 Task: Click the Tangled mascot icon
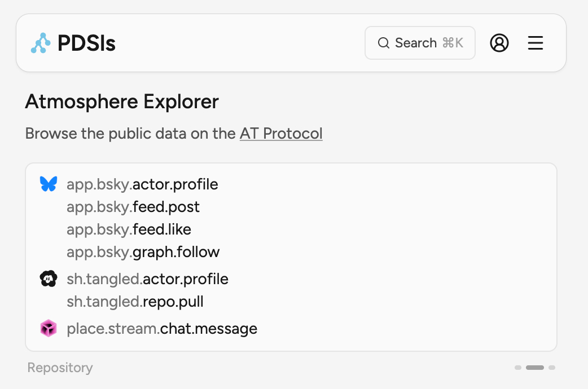(49, 279)
